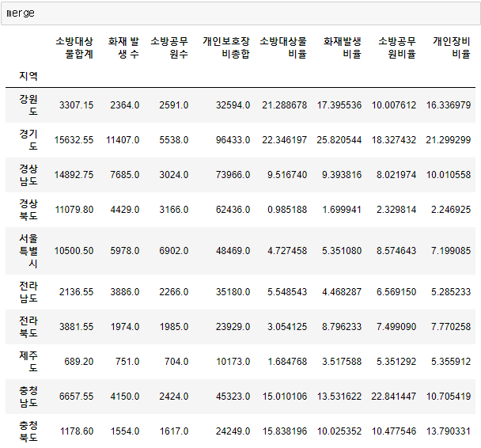Select the 소방대상물합계 column header
481x448 pixels.
coord(74,47)
